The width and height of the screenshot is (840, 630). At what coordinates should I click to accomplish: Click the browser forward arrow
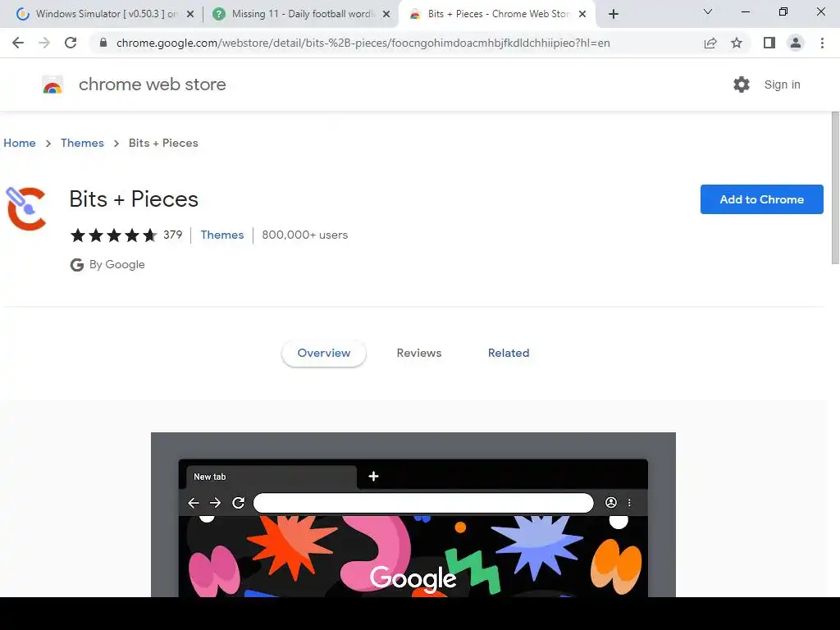pos(44,43)
